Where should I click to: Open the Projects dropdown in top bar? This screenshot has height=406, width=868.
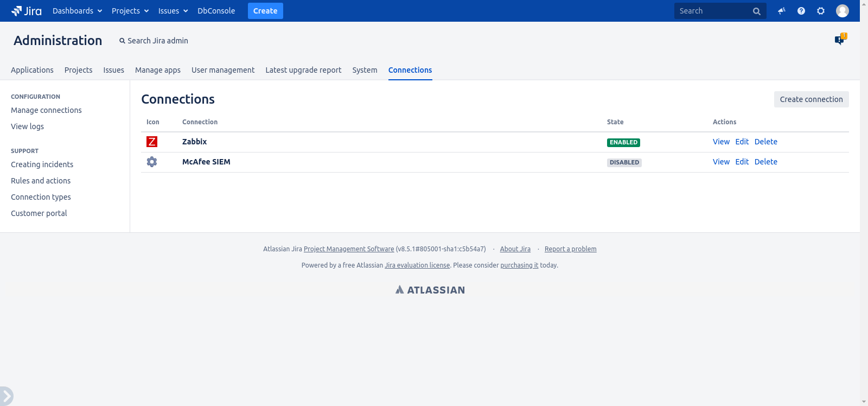pyautogui.click(x=130, y=11)
